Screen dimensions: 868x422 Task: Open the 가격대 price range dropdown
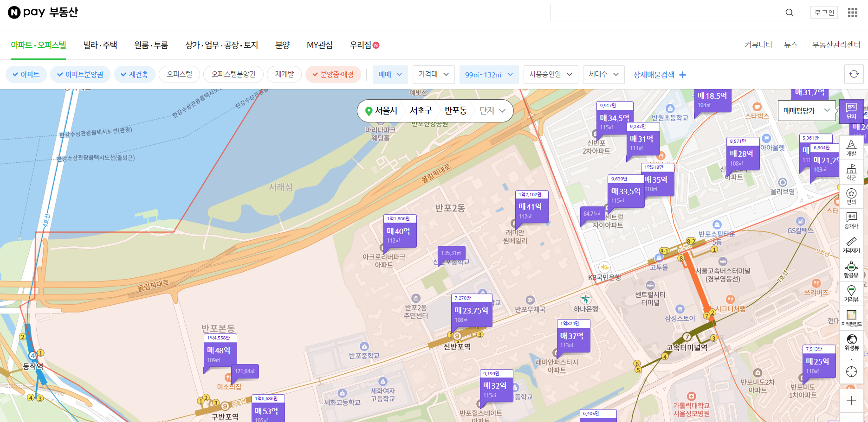pos(434,74)
